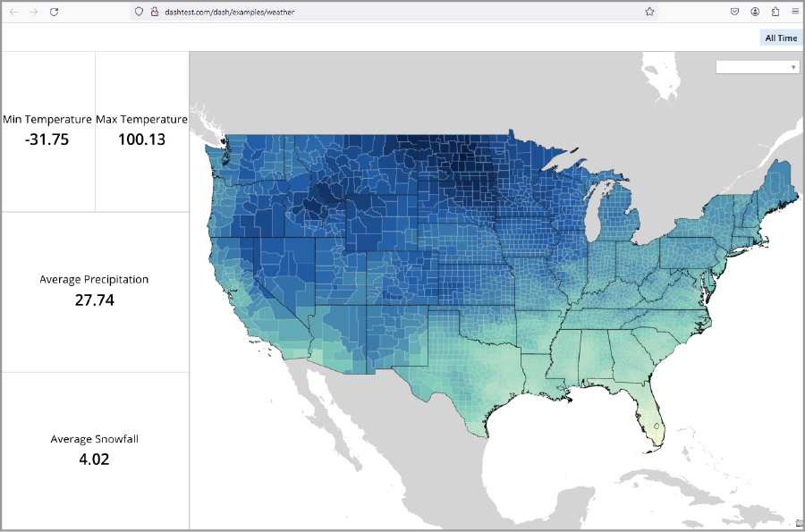The image size is (805, 532).
Task: Click the shield tracking protection icon
Action: [139, 12]
